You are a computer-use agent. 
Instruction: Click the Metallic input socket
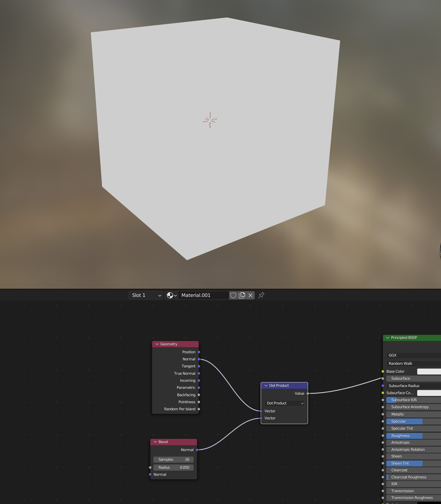coord(383,414)
